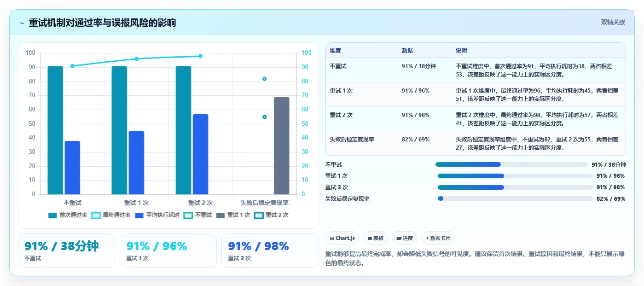The image size is (644, 286).
Task: Click the 数据 column header
Action: click(x=407, y=51)
